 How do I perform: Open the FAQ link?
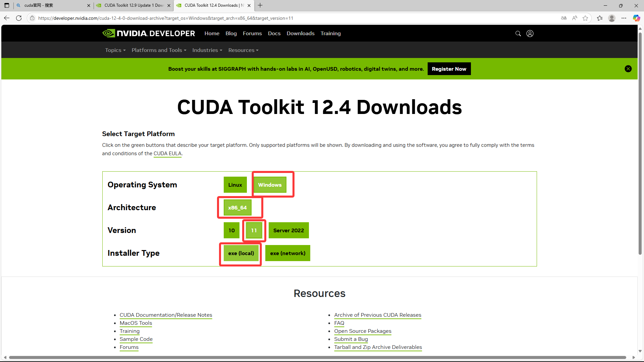click(x=339, y=323)
